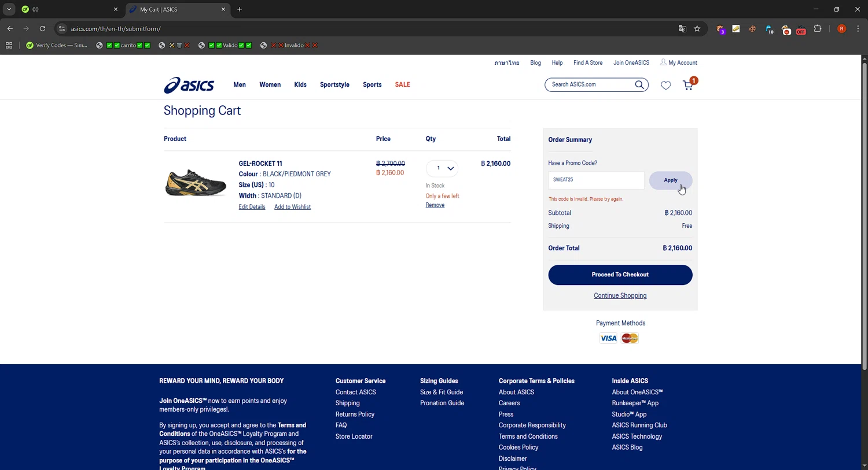
Task: Click the page vertical scrollbar
Action: (864, 217)
